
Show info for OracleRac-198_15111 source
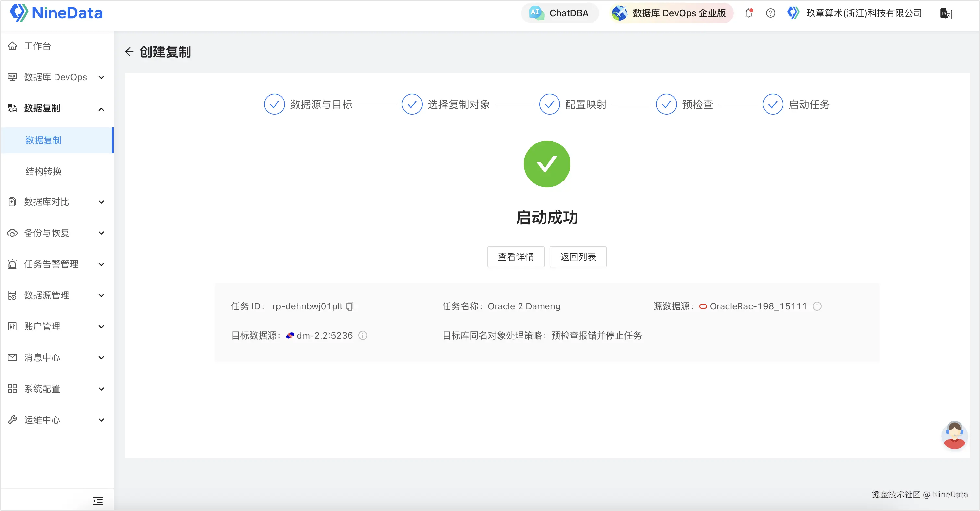tap(817, 306)
